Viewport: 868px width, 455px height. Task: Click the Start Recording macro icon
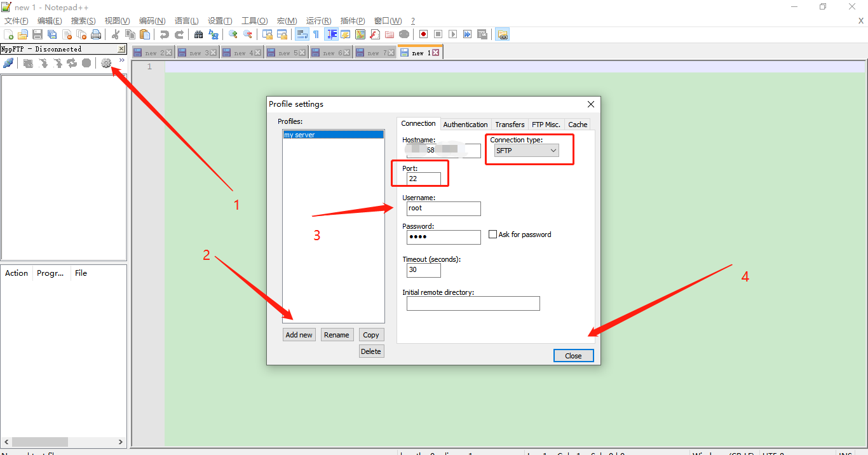pyautogui.click(x=423, y=34)
